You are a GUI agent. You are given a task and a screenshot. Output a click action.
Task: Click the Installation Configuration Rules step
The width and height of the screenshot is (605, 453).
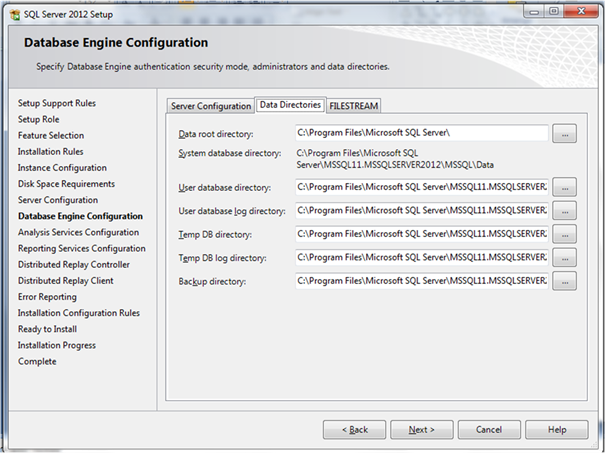pyautogui.click(x=79, y=313)
